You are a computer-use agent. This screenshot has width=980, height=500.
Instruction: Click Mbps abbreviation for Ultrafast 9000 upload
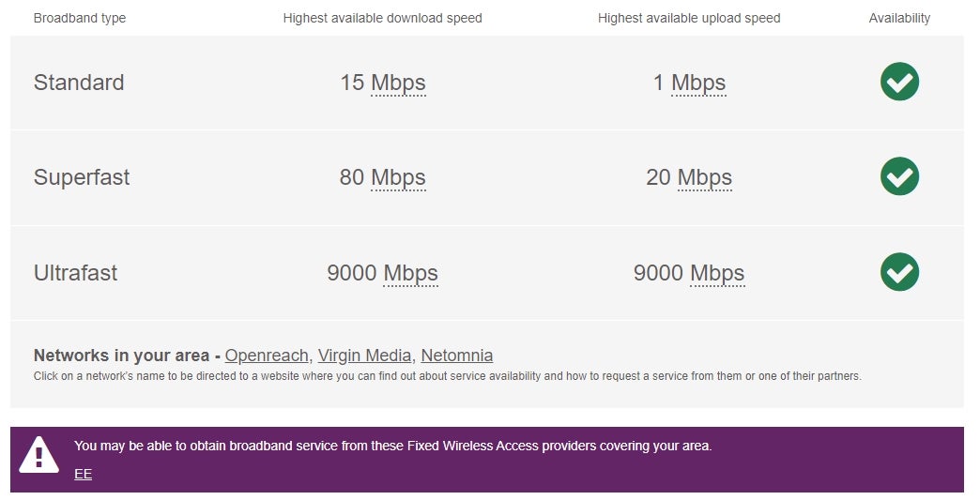tap(717, 273)
